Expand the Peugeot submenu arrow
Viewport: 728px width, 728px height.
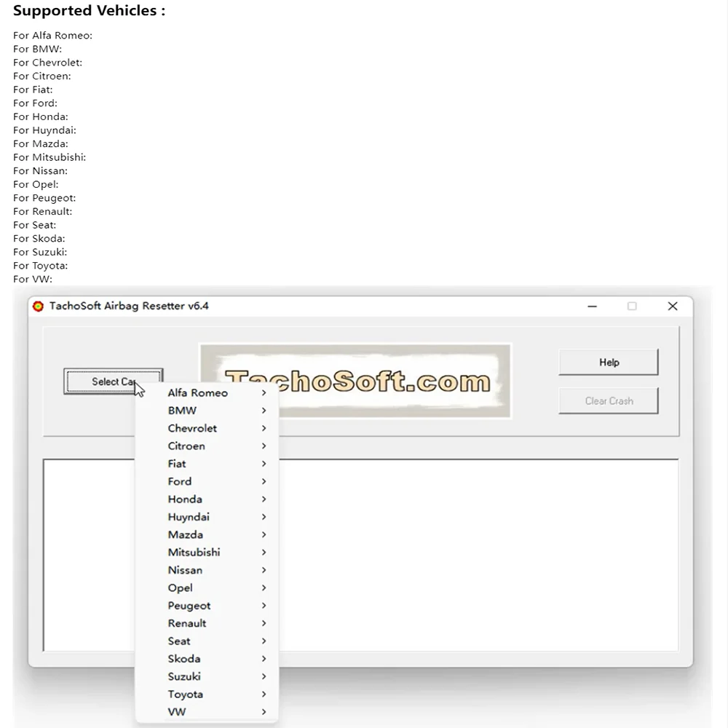pos(264,606)
